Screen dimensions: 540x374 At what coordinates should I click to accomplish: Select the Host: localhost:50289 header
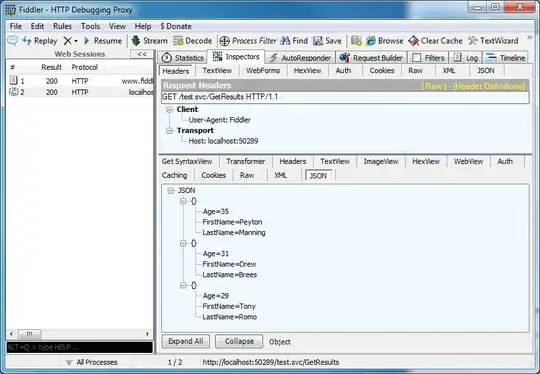223,141
